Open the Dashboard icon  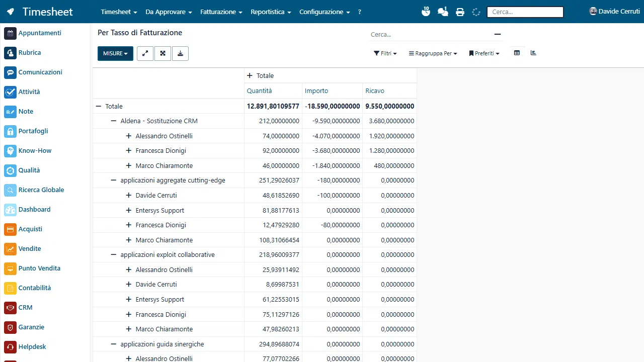click(10, 210)
